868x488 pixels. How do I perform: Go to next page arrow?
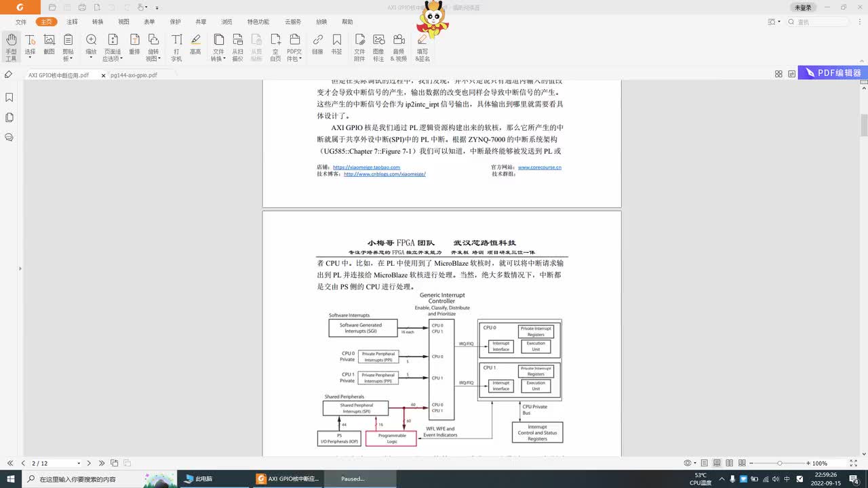click(x=90, y=463)
